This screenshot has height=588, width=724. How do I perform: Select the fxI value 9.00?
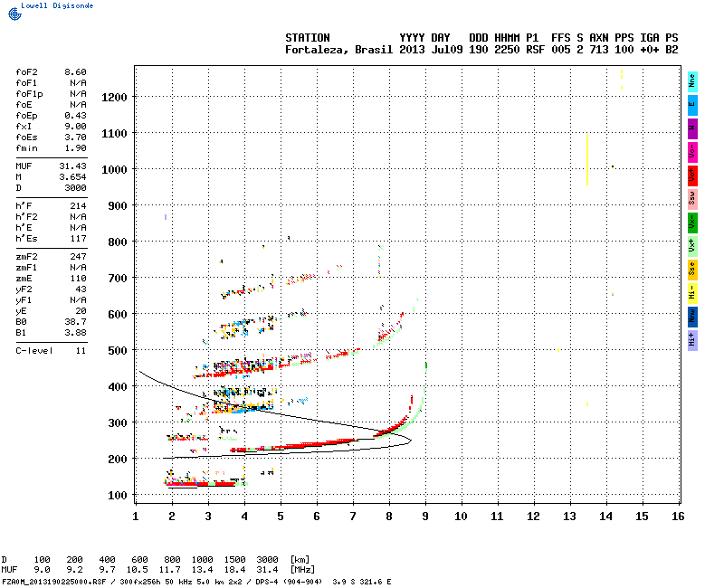click(x=75, y=127)
